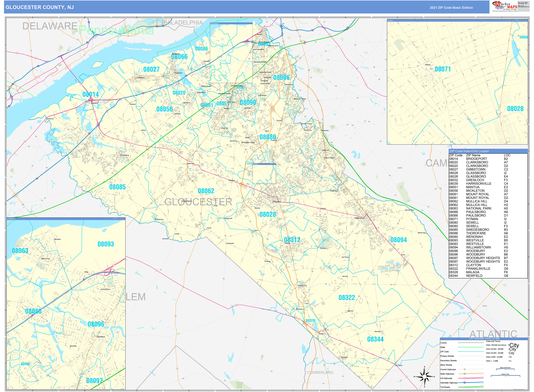
Task: Click the 08062 ZIP label on the map
Action: coord(206,191)
